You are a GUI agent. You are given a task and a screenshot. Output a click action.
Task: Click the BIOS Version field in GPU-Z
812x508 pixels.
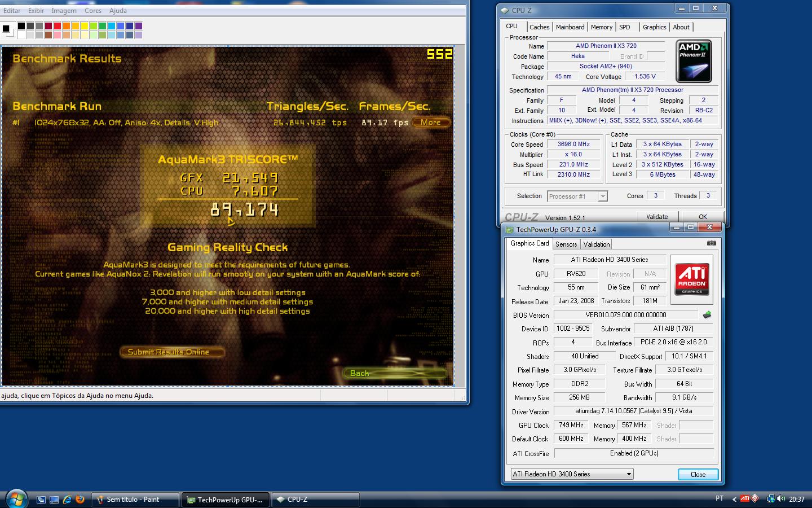click(x=626, y=315)
